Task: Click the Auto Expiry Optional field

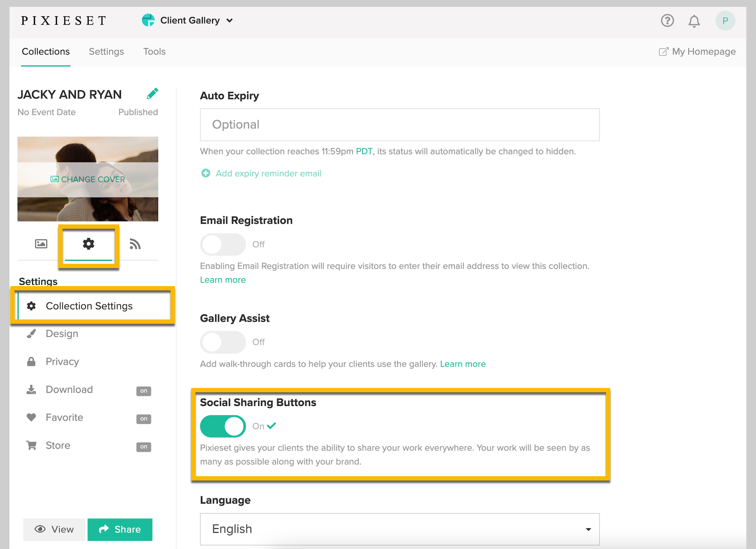Action: (x=399, y=125)
